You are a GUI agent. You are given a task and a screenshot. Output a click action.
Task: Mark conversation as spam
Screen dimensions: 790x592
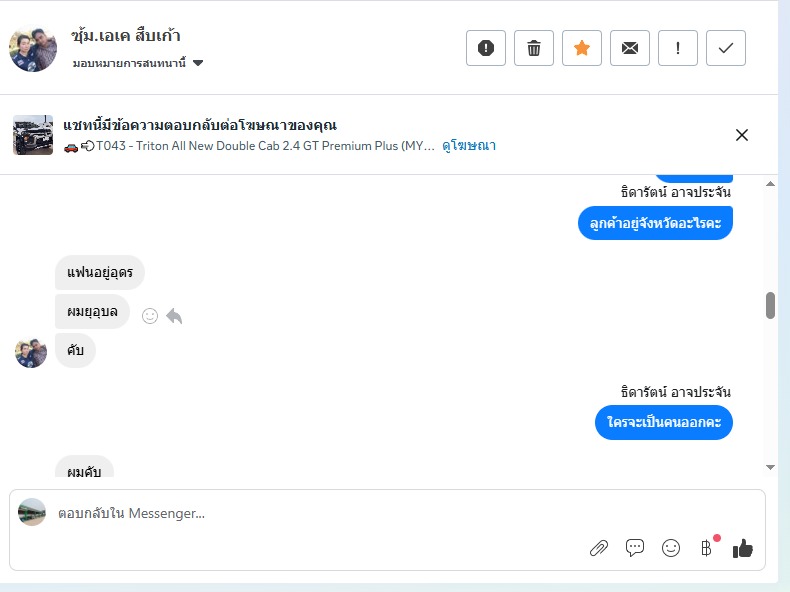486,48
